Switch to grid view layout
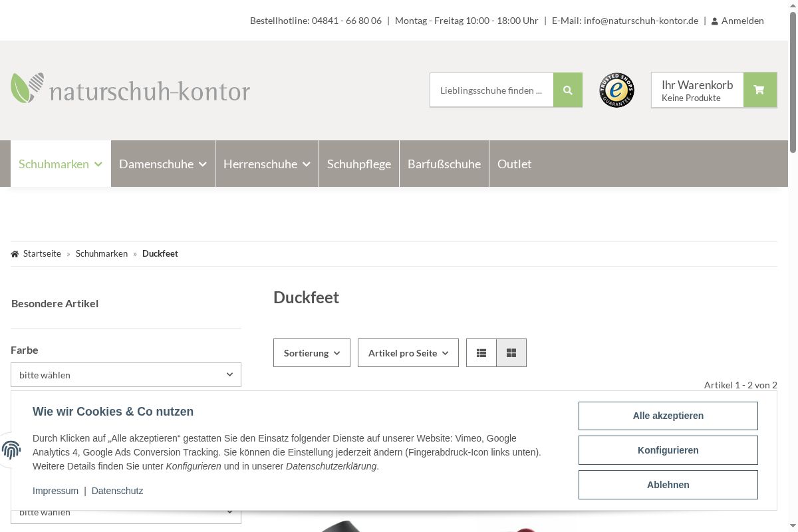 point(511,353)
